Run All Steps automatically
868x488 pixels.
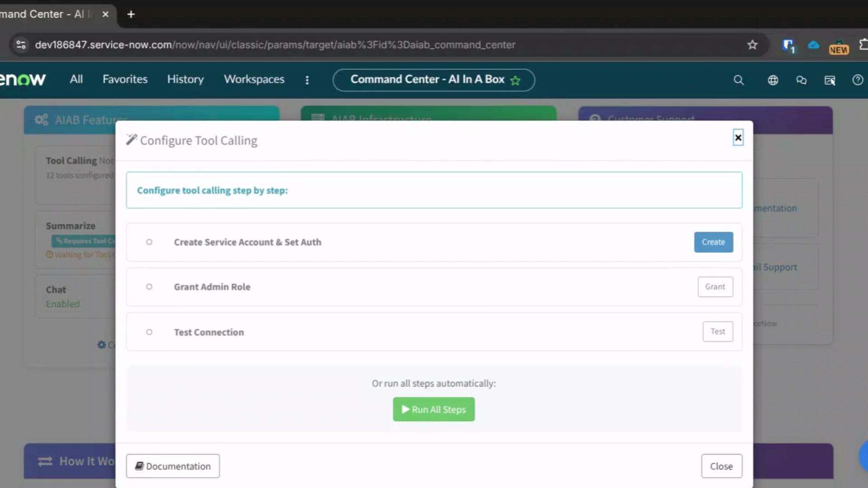pyautogui.click(x=434, y=409)
